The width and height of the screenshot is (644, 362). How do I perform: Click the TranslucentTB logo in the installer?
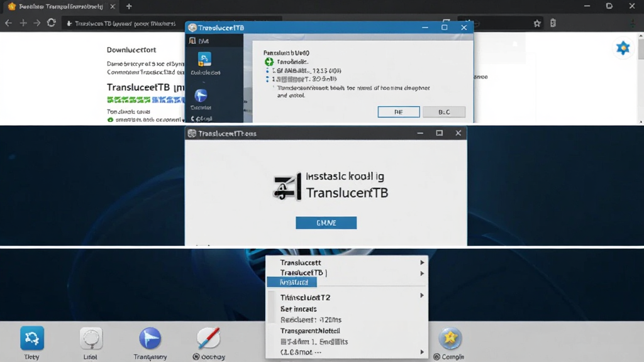coord(287,186)
